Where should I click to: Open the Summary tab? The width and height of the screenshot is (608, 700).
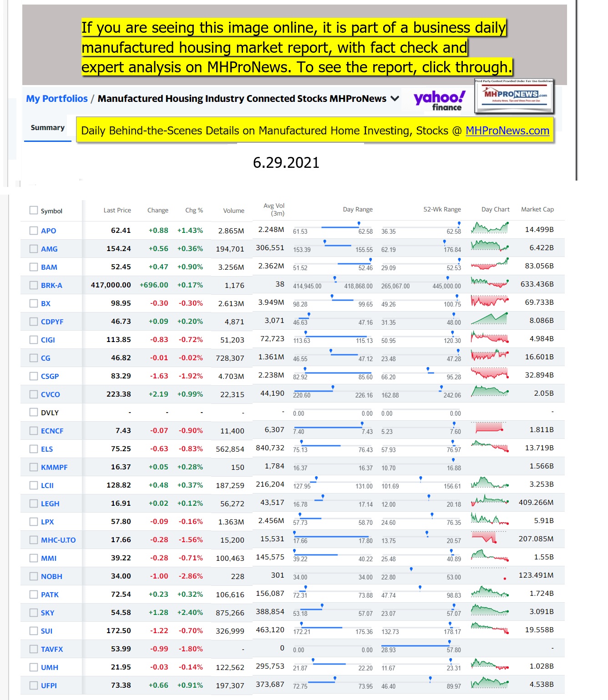(x=48, y=128)
